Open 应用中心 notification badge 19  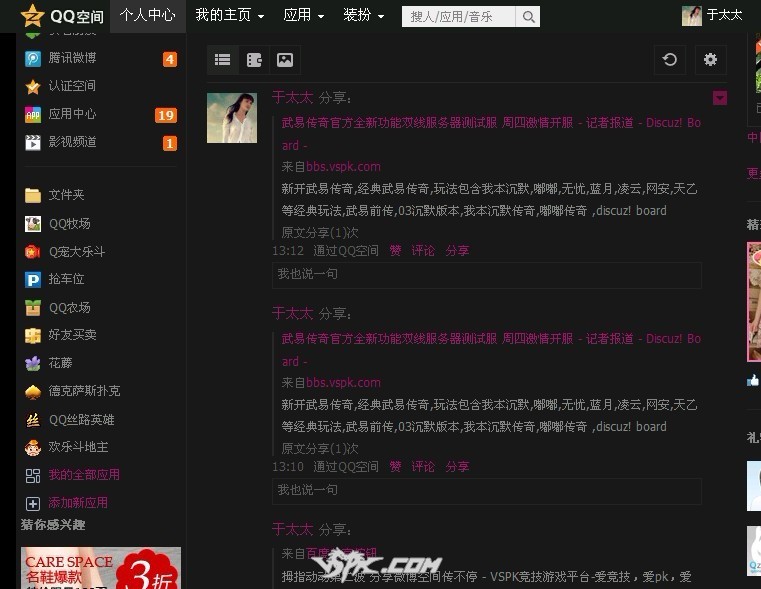[165, 115]
